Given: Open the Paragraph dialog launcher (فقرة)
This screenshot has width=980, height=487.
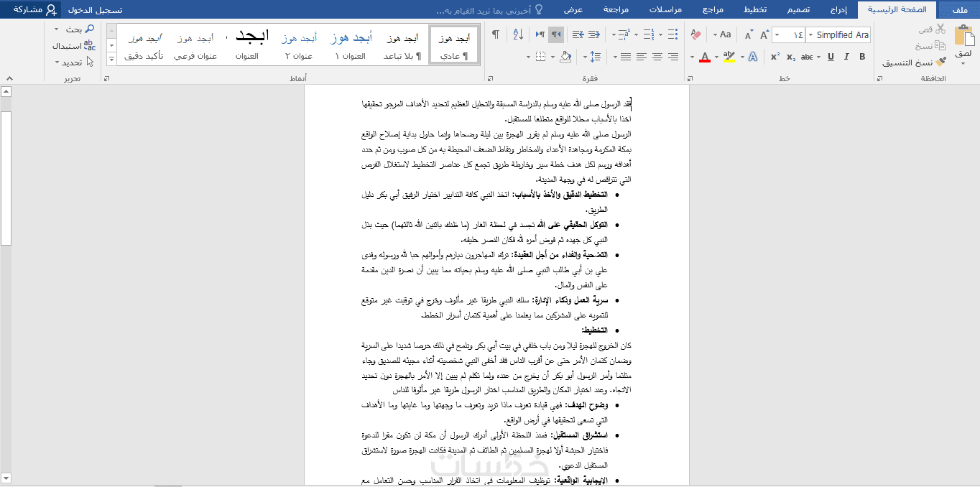Looking at the screenshot, I should [489, 78].
